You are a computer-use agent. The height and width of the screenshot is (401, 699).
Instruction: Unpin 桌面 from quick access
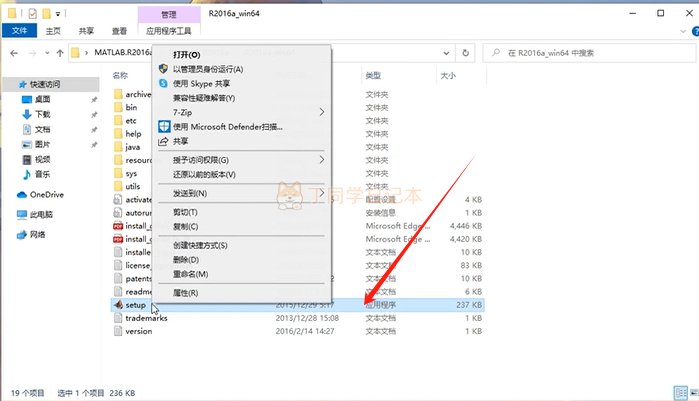pyautogui.click(x=94, y=100)
